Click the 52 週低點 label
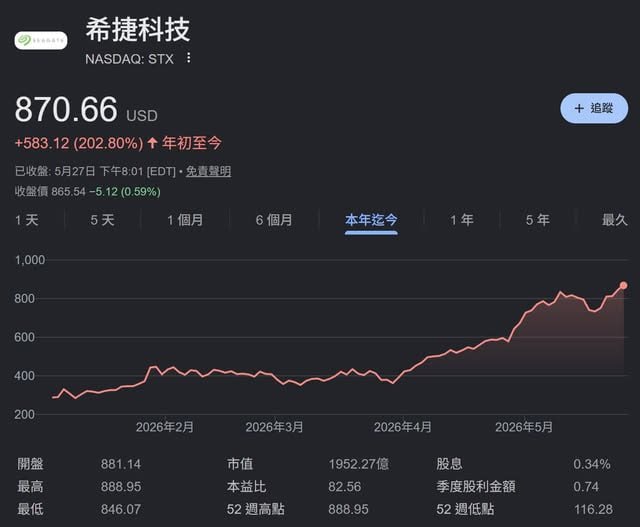This screenshot has width=640, height=527. [x=465, y=509]
